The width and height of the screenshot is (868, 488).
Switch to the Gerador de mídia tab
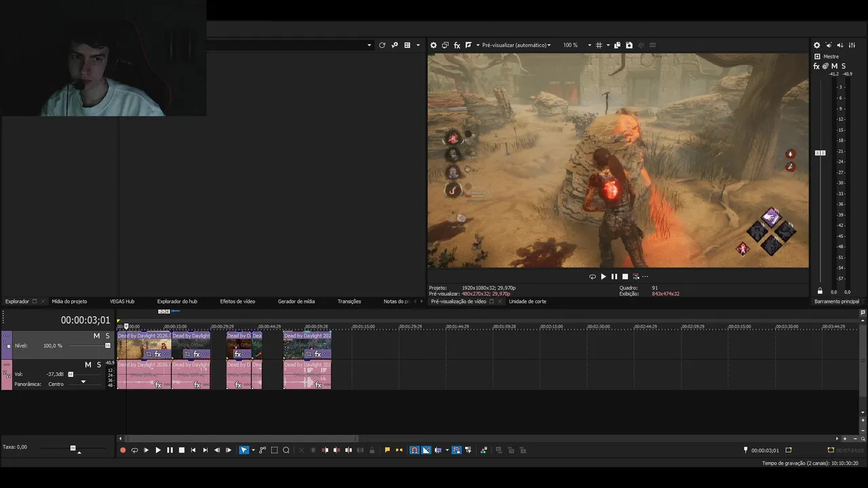point(296,302)
